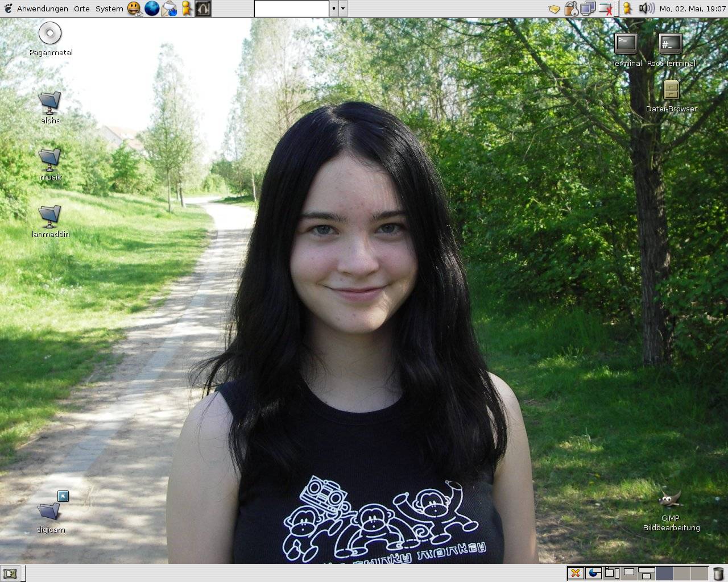Click the network monitors tray icon
This screenshot has width=728, height=582.
pos(588,9)
